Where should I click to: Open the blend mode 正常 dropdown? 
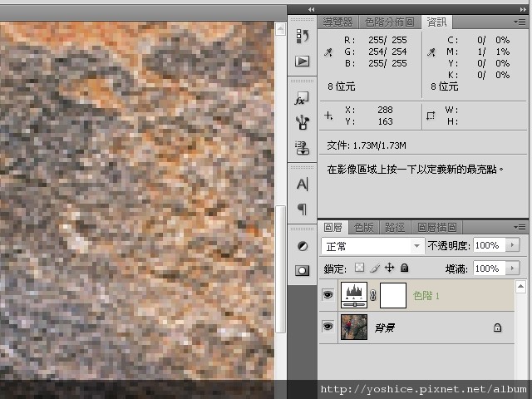pos(372,246)
